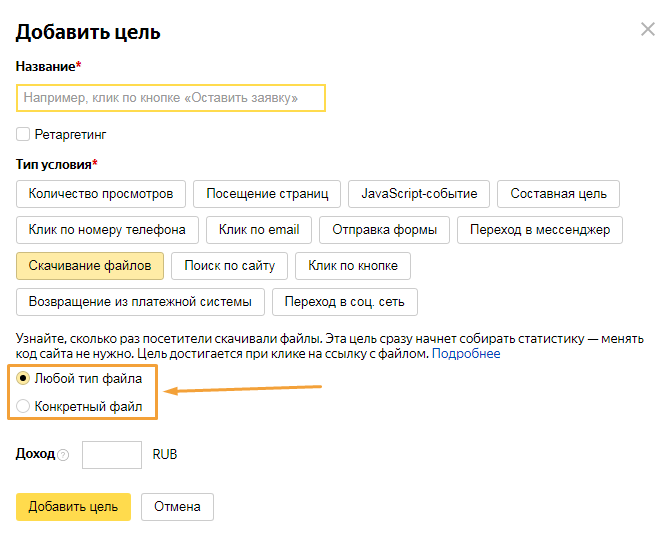Viewport: 672px width, 538px height.
Task: Select Переход в мессенджер condition
Action: (x=540, y=230)
